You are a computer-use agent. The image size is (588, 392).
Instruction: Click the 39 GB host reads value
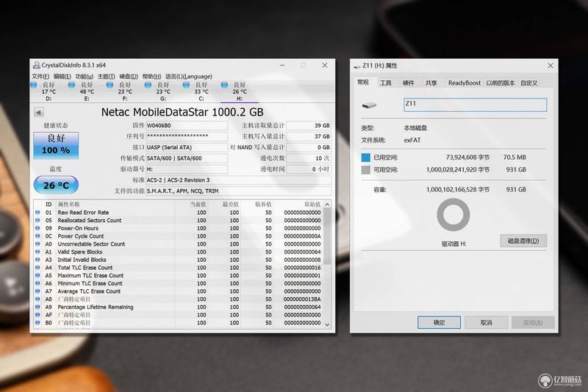[308, 125]
